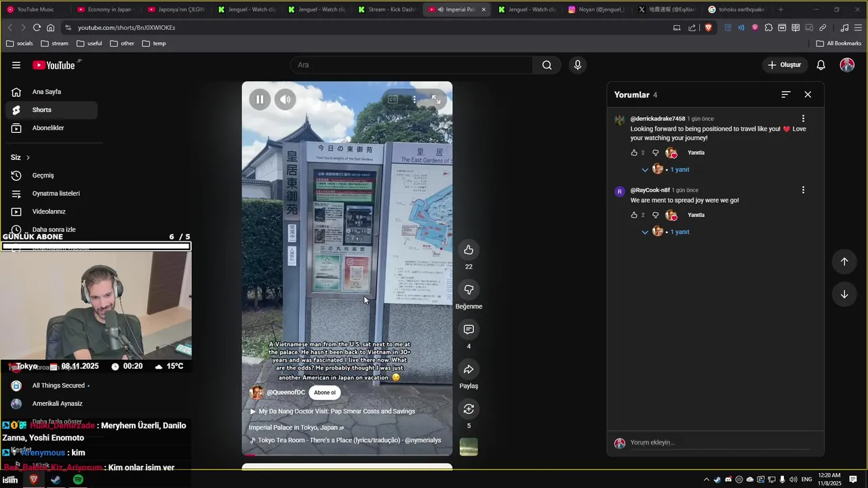Open the music note icon in the toolbar

point(844,28)
